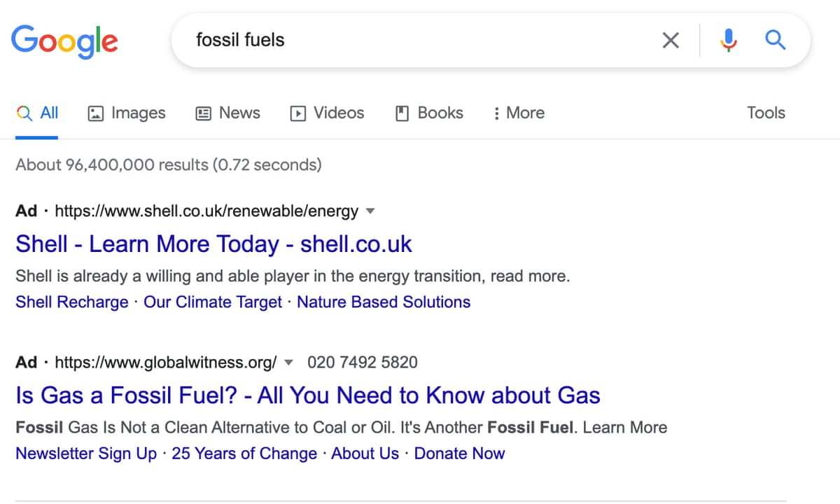
Task: Open the Tools menu
Action: 766,113
